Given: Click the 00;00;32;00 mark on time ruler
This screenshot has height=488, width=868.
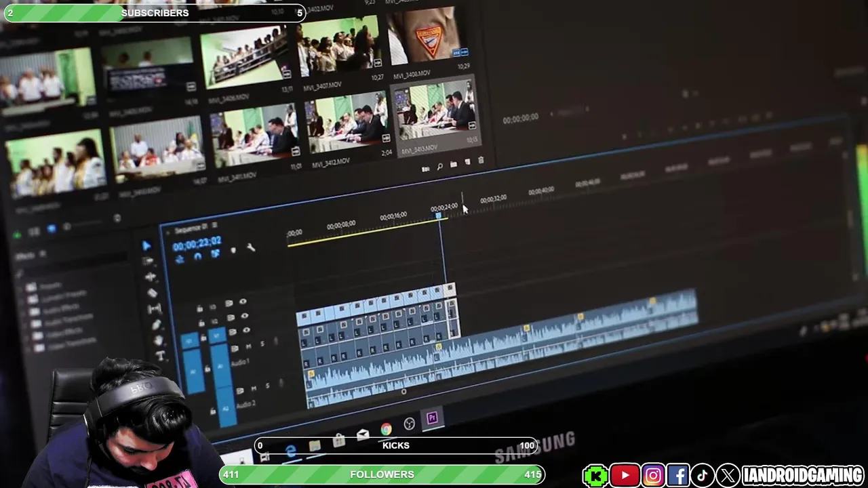Looking at the screenshot, I should coord(494,199).
